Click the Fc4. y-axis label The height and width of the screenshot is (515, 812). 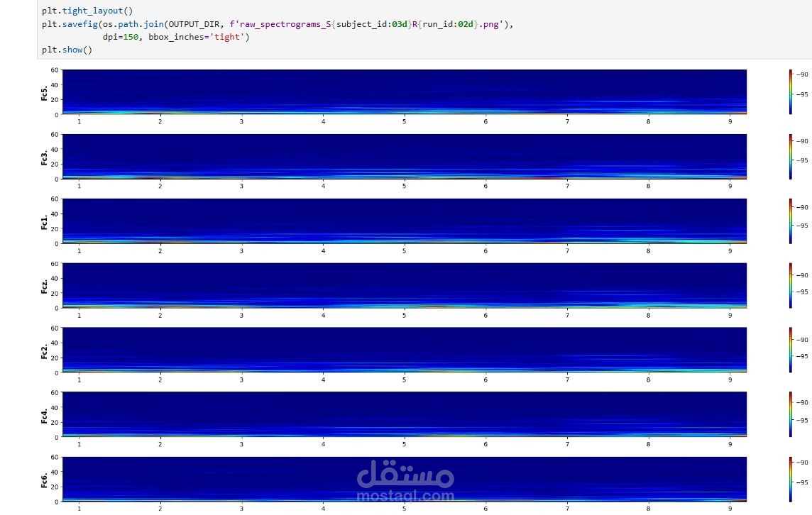pyautogui.click(x=45, y=416)
